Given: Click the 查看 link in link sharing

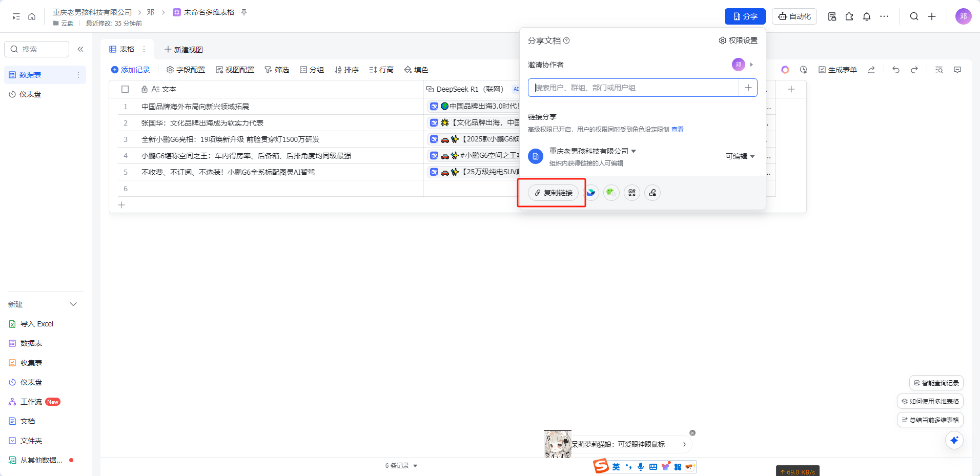Looking at the screenshot, I should pyautogui.click(x=677, y=130).
